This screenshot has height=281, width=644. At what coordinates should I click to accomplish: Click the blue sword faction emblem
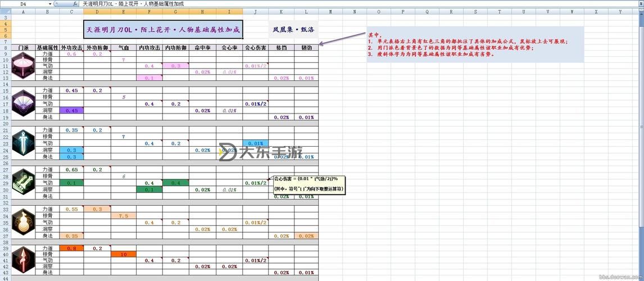tap(22, 143)
